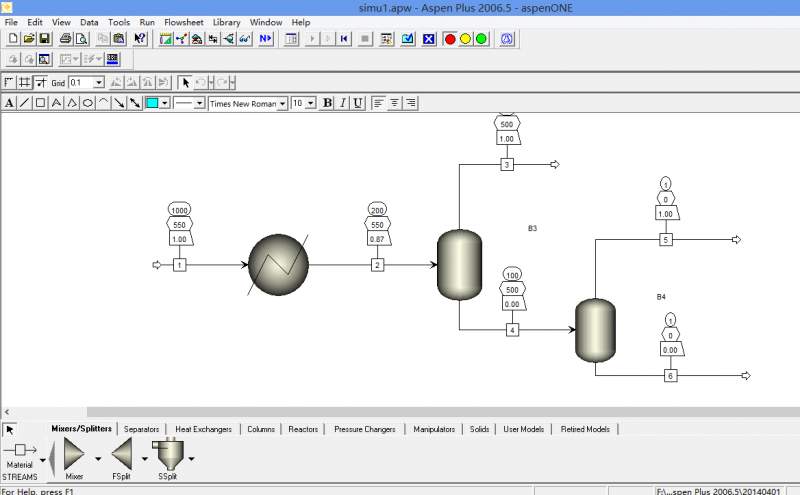
Task: Toggle Underline text formatting
Action: pyautogui.click(x=358, y=103)
